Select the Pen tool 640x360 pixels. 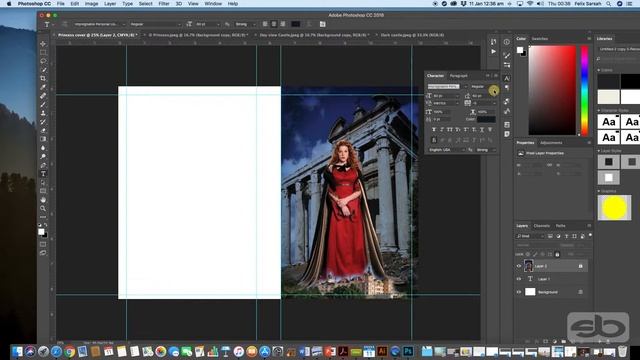(43, 165)
